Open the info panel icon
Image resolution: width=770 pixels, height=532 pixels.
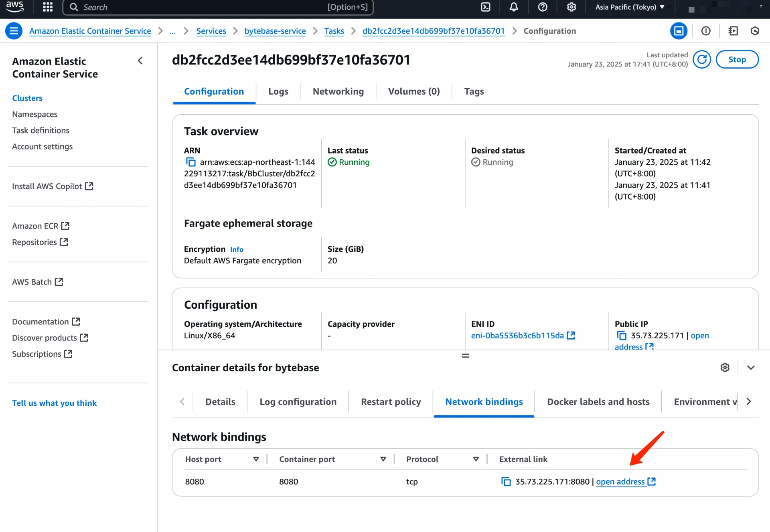pos(706,31)
